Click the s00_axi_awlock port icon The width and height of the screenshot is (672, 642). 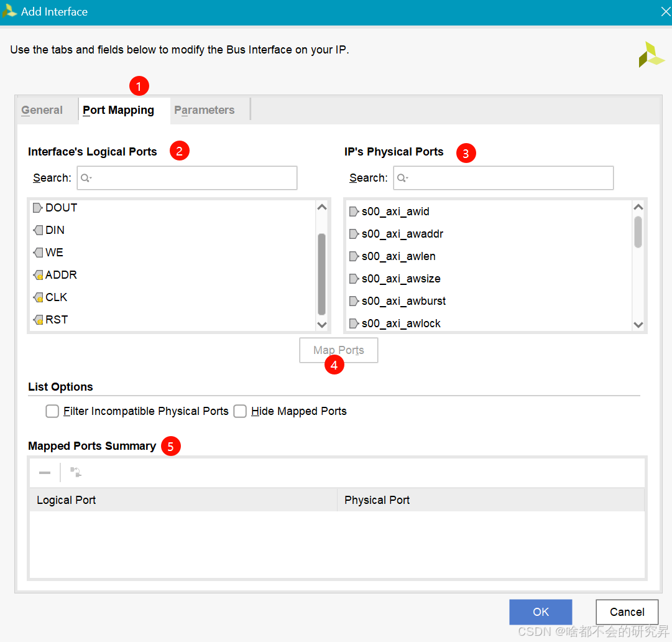(354, 323)
